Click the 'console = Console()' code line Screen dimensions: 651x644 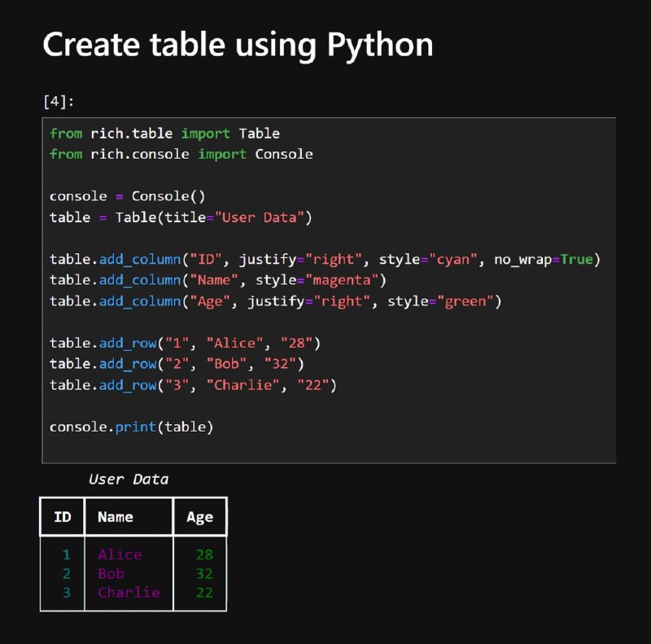(128, 196)
